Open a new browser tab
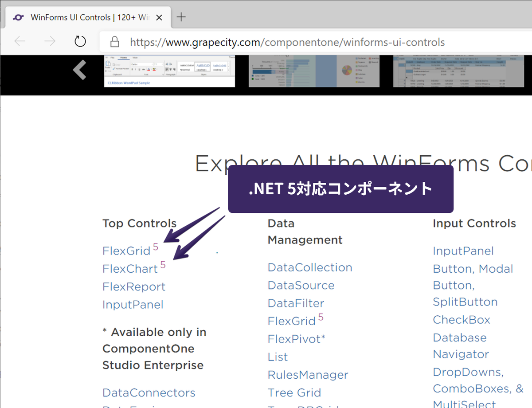This screenshot has height=408, width=532. click(181, 17)
